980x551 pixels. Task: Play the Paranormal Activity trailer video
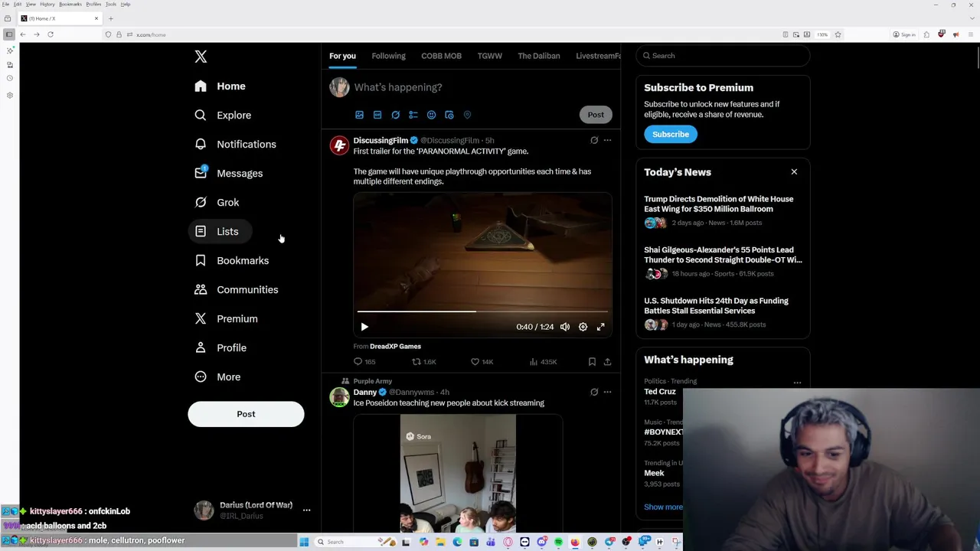click(364, 328)
